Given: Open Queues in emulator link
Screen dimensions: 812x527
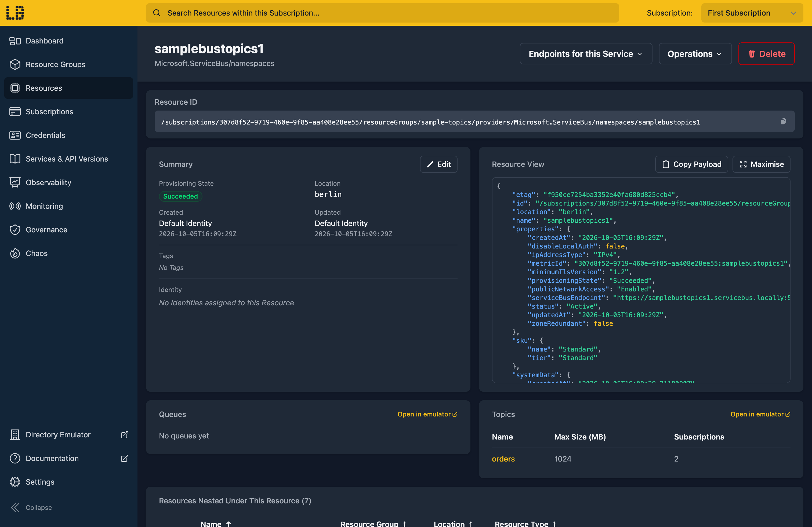Looking at the screenshot, I should [427, 414].
